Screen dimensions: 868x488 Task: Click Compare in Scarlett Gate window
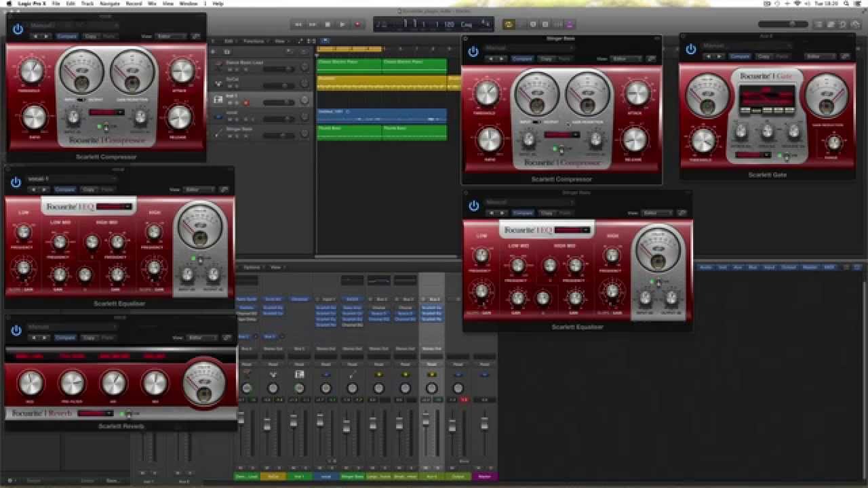[741, 56]
